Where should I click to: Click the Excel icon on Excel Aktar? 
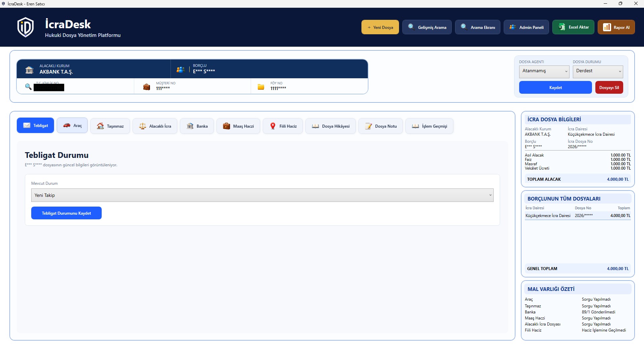[x=562, y=27]
